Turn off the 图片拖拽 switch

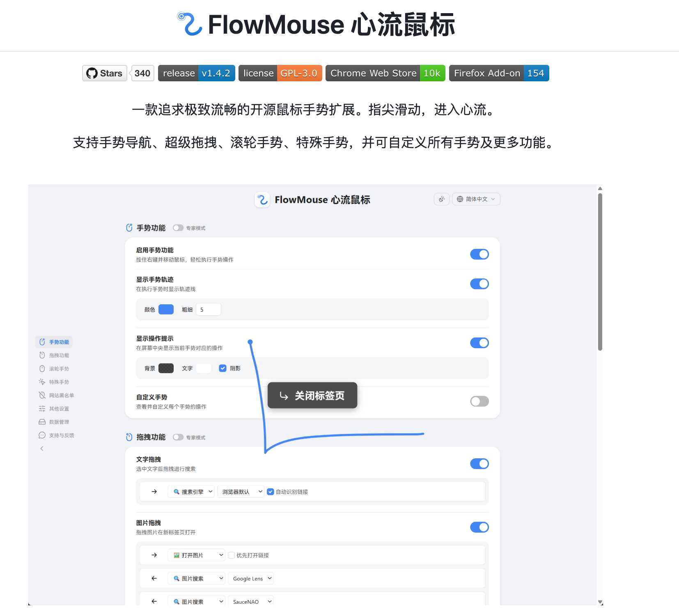[x=479, y=527]
